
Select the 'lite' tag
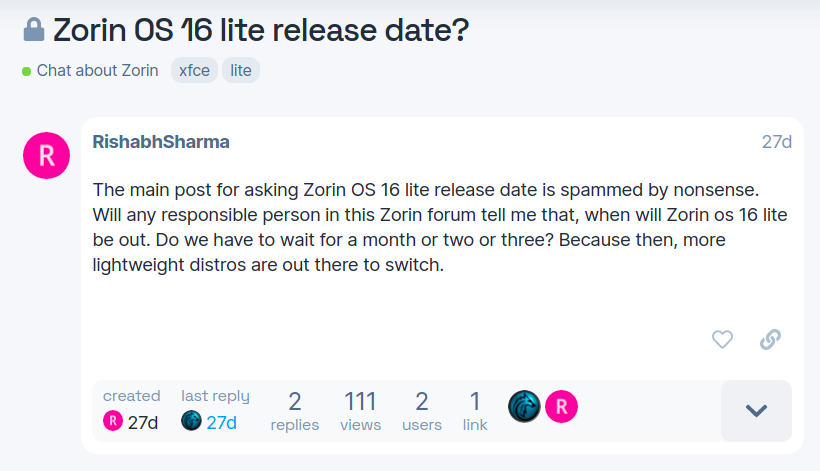[241, 71]
